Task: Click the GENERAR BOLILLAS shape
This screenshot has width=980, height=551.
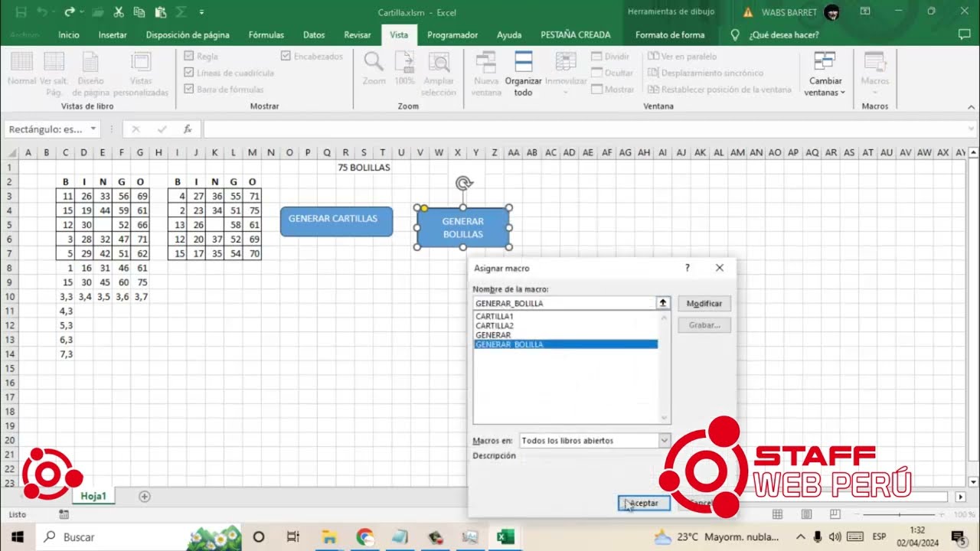Action: coord(463,228)
